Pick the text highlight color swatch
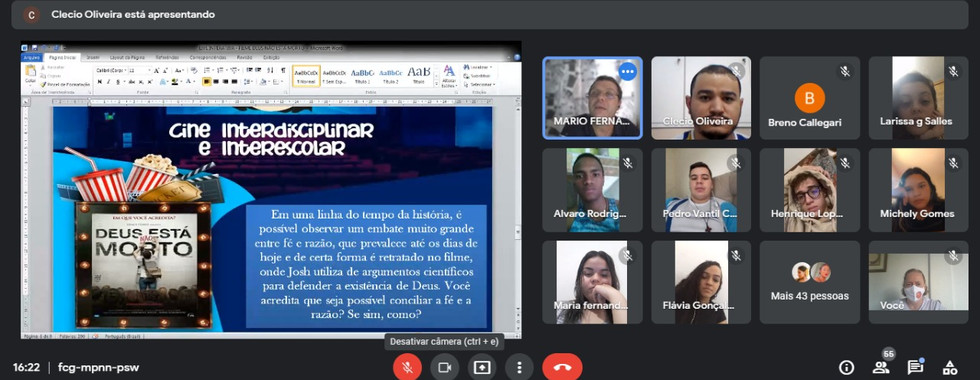The height and width of the screenshot is (380, 980). 174,82
